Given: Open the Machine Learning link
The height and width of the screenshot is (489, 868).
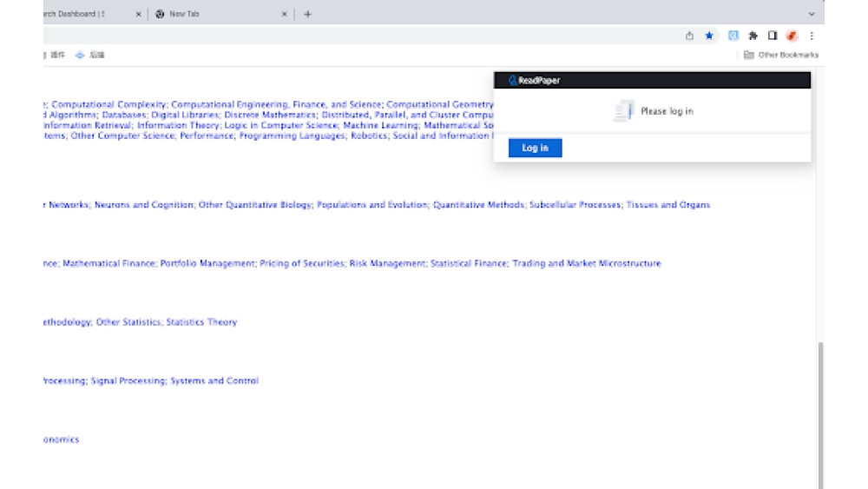Looking at the screenshot, I should 380,126.
